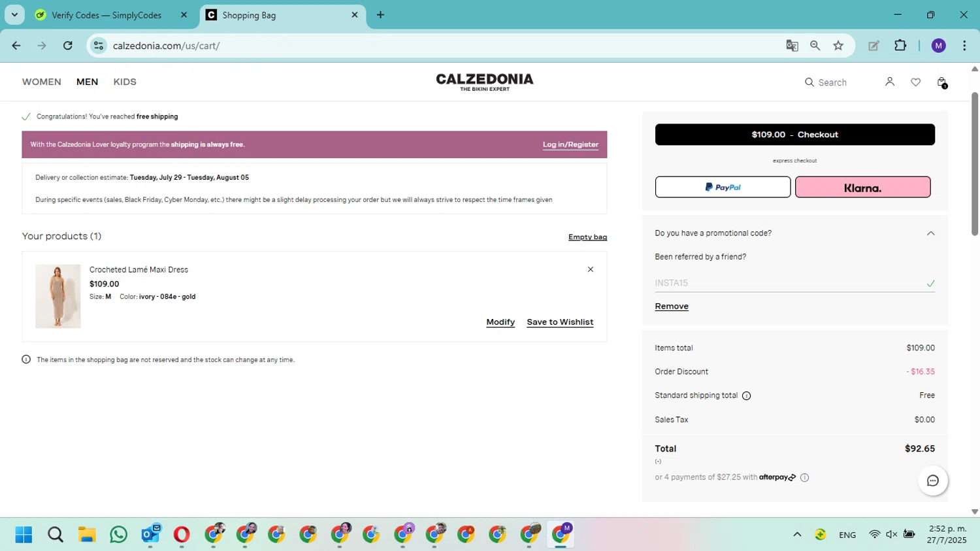
Task: Close the Verify Codes SimplyCodes tab
Action: pos(184,15)
